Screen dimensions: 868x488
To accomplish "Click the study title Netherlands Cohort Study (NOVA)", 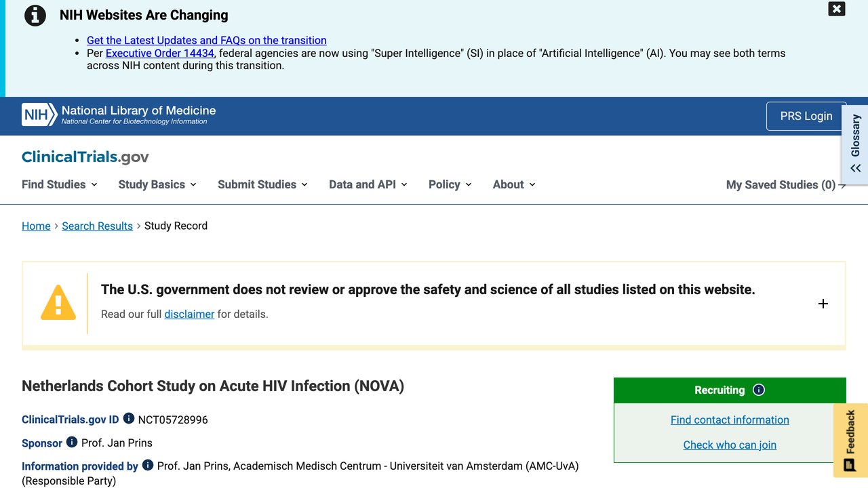I will (x=213, y=386).
